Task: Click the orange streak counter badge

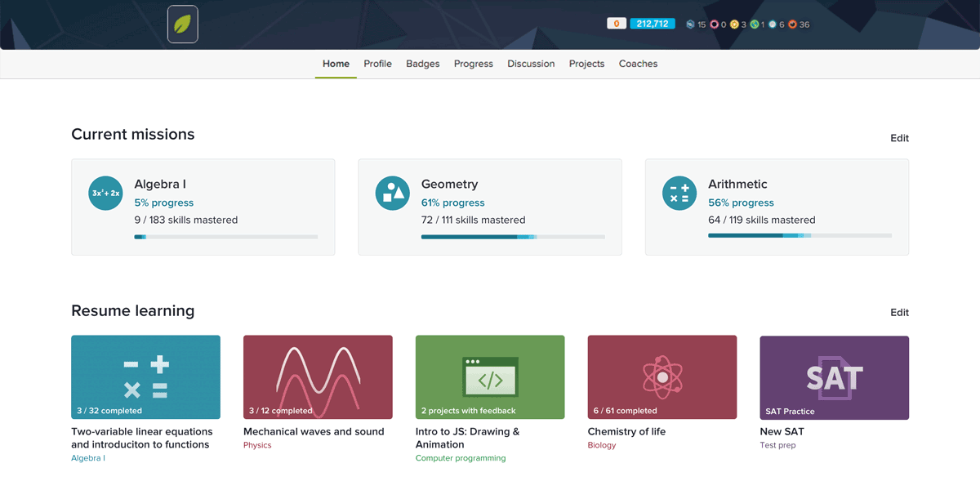Action: [x=616, y=24]
